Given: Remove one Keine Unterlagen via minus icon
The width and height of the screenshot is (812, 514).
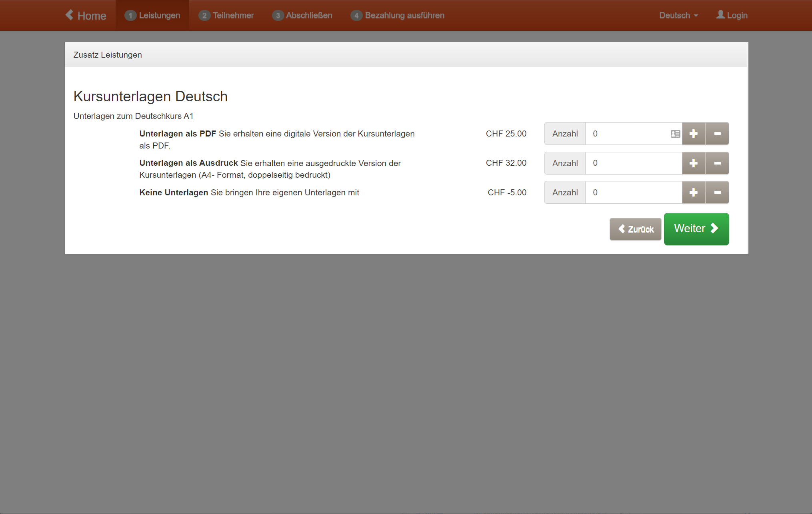Looking at the screenshot, I should click(x=717, y=193).
